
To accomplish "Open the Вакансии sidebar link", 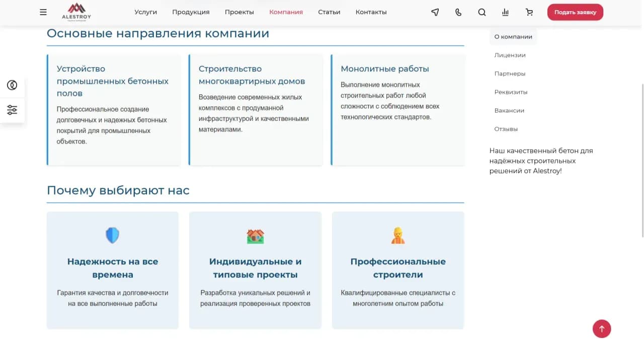I will coord(510,110).
